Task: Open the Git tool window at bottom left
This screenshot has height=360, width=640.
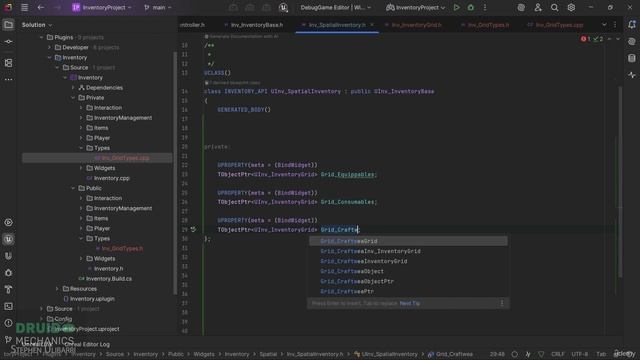Action: click(x=8, y=340)
